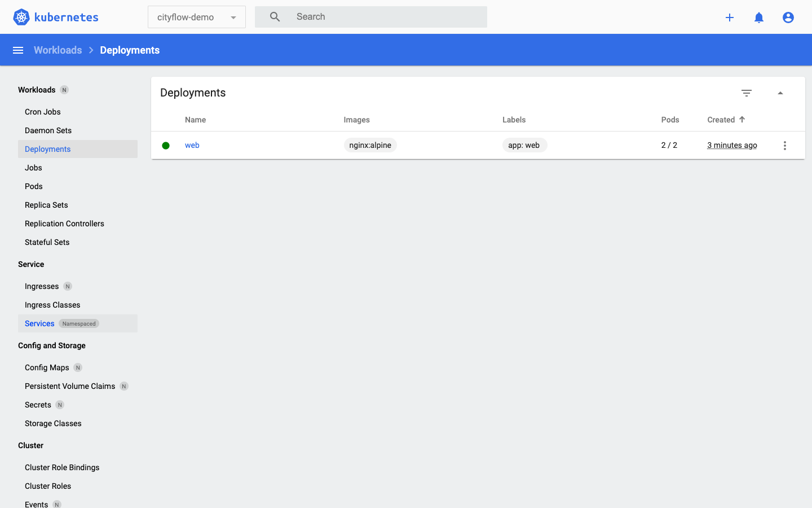Click the 2 / 2 pods value
The height and width of the screenshot is (508, 812).
669,145
